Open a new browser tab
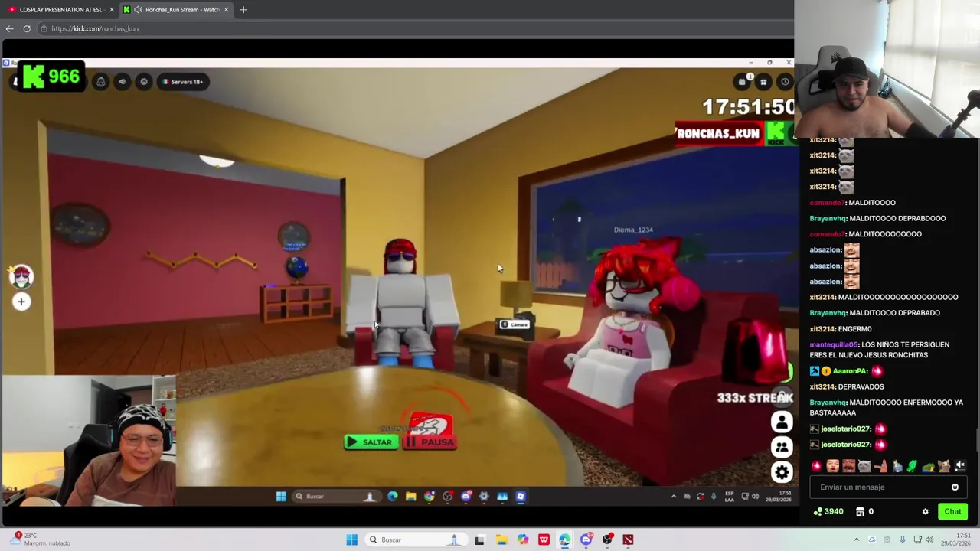 tap(243, 9)
